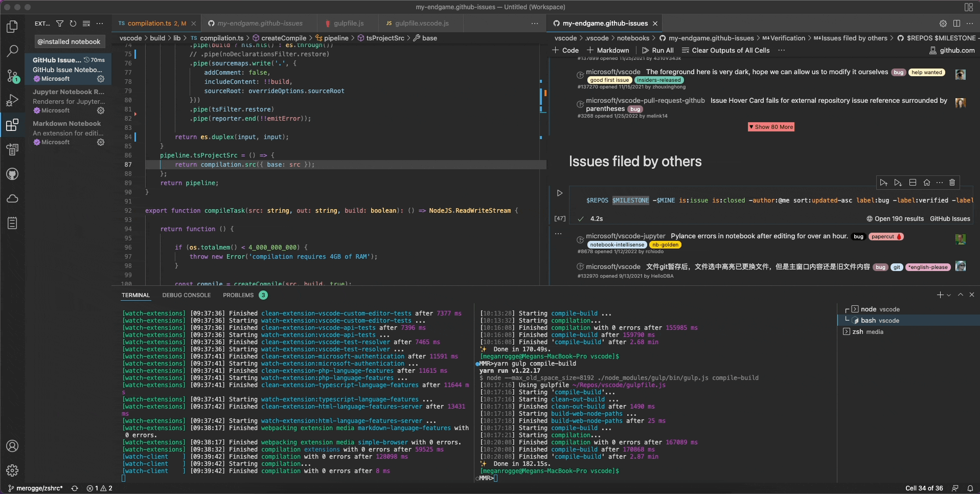Open Run and Debug view
980x494 pixels.
12,100
